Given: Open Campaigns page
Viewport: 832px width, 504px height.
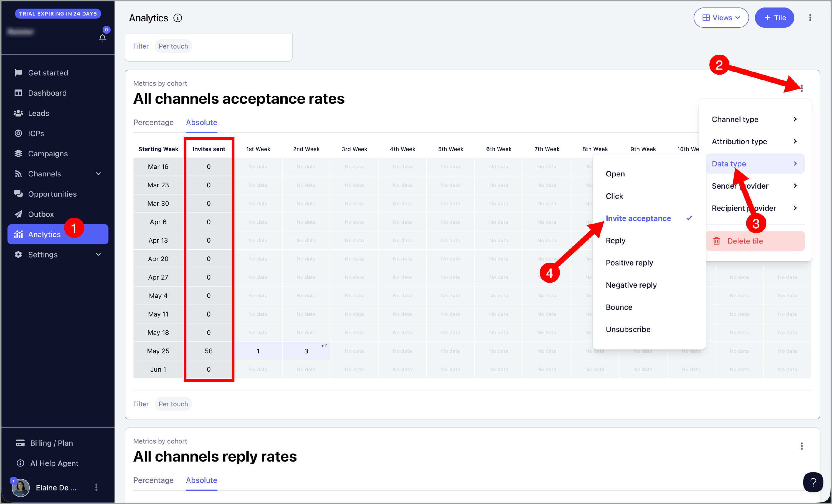Looking at the screenshot, I should 58,153.
